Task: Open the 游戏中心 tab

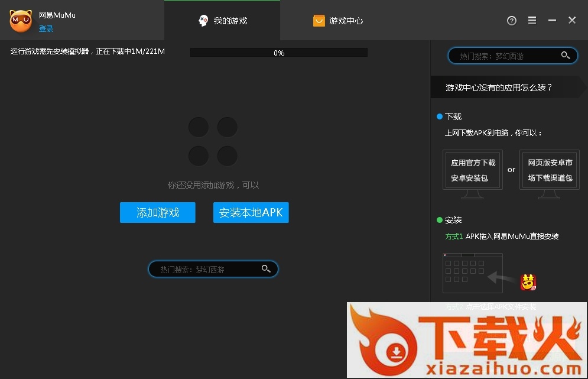Action: click(338, 21)
